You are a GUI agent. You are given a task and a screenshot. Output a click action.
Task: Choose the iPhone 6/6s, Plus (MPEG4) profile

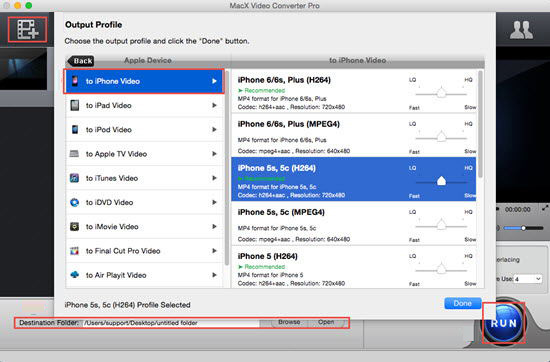tap(354, 135)
